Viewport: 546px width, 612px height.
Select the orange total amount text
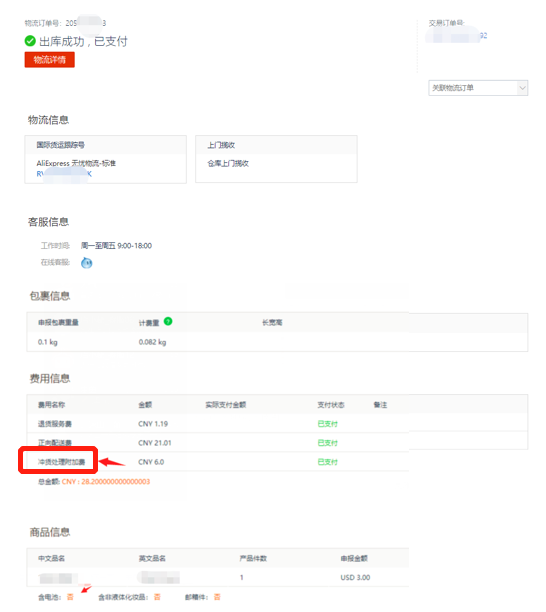(106, 482)
